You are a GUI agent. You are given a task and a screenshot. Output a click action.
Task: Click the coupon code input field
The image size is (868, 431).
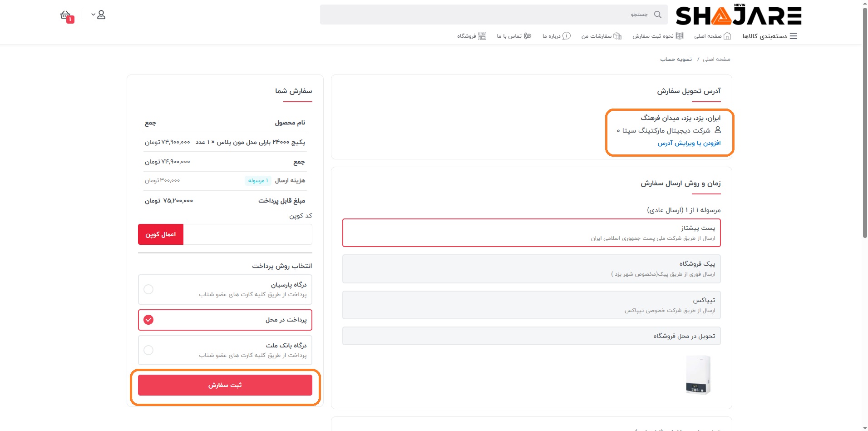coord(247,234)
